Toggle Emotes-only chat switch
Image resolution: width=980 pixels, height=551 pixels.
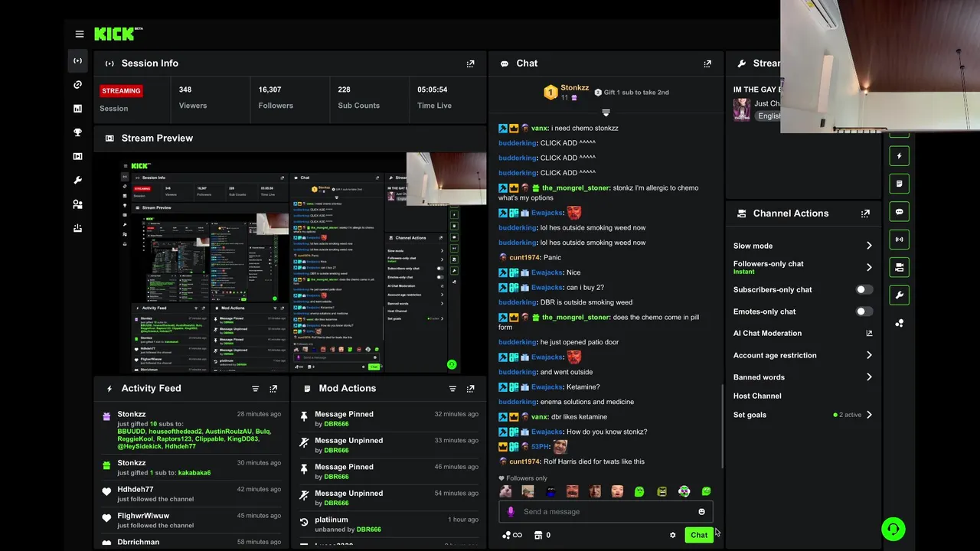[x=864, y=311]
